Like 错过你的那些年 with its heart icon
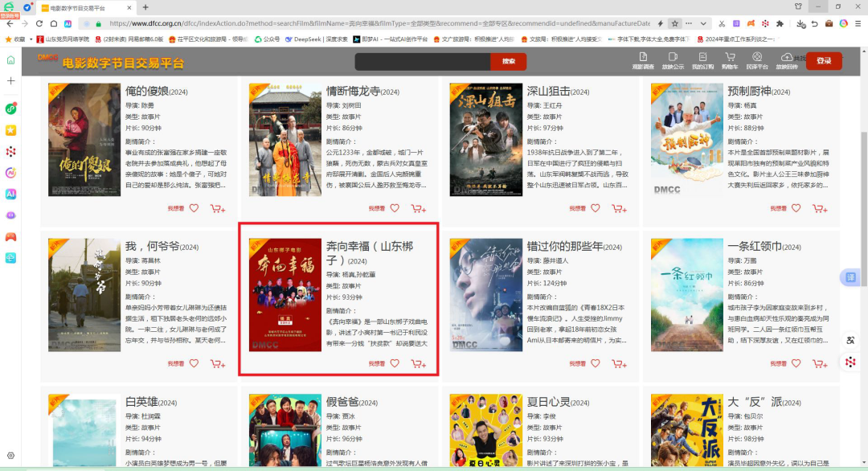This screenshot has height=471, width=868. (x=596, y=363)
